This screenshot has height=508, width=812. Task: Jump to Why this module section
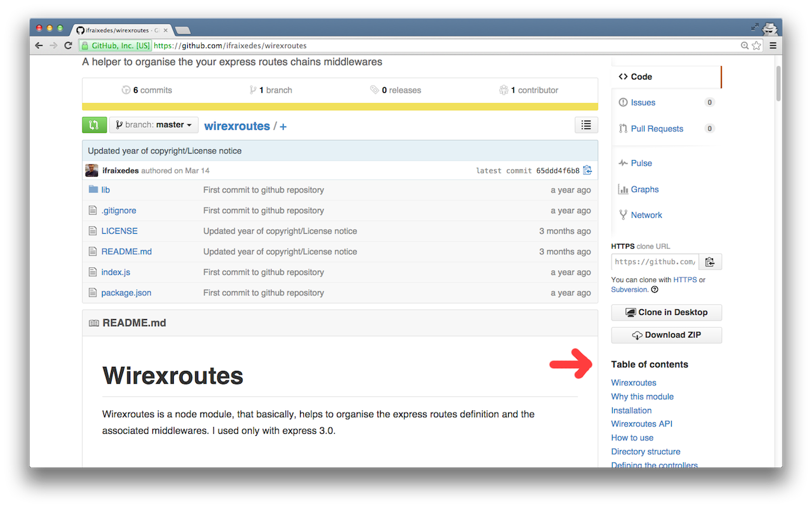643,397
